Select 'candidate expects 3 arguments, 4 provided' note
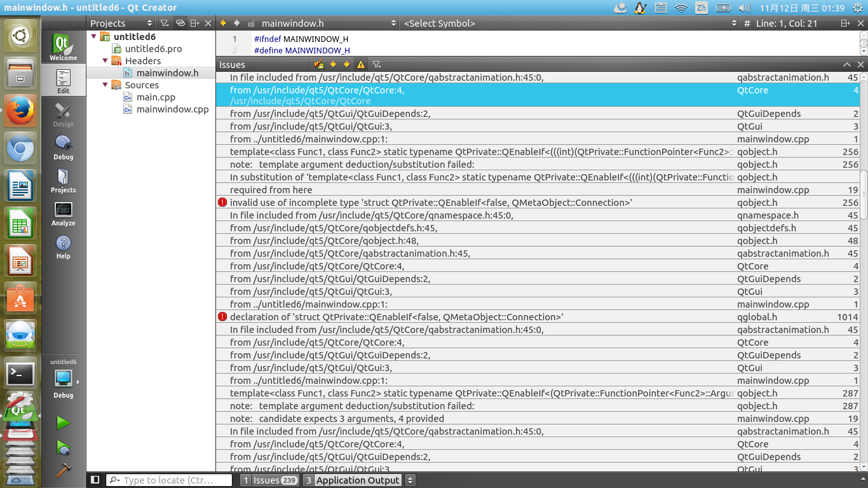 coord(538,419)
